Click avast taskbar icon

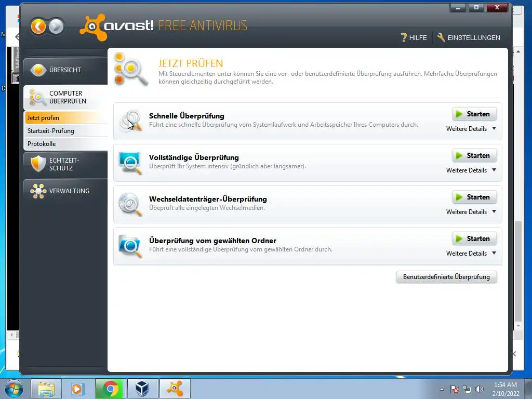[175, 389]
